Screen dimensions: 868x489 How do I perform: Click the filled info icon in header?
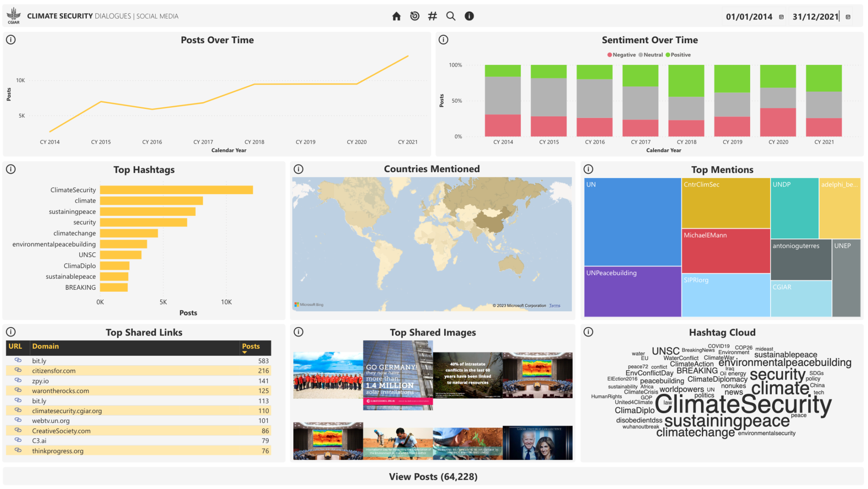coord(469,16)
